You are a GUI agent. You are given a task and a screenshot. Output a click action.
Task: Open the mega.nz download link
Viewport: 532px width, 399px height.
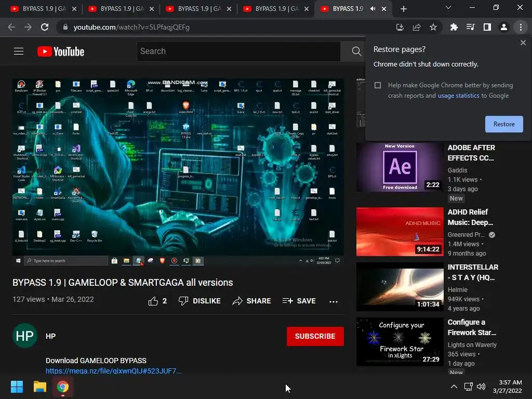click(x=114, y=371)
